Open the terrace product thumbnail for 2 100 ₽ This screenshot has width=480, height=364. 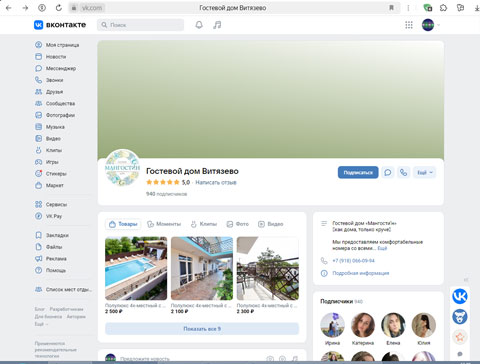pyautogui.click(x=202, y=268)
